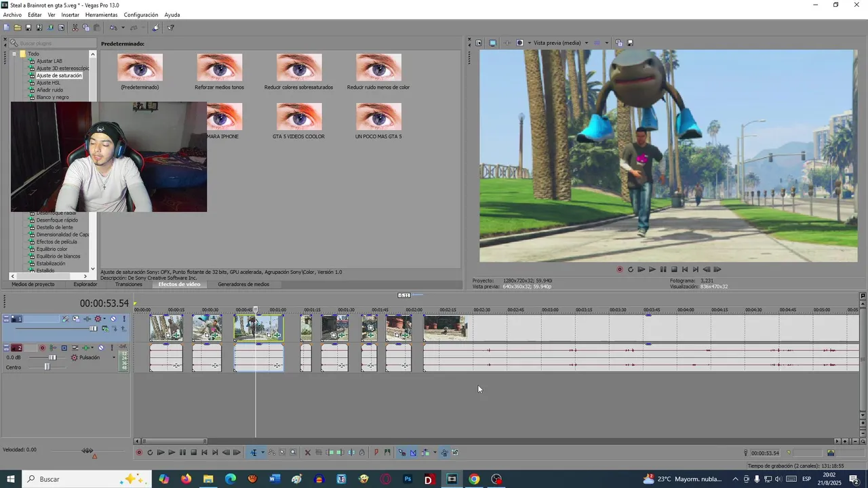Switch to the Generadores de medios tab
Screen dimensions: 868x488
243,285
